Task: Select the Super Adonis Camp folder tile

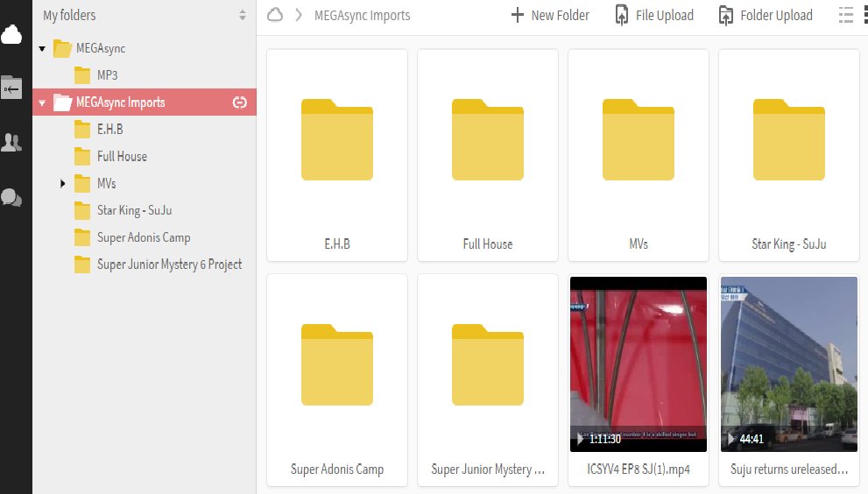Action: point(337,380)
